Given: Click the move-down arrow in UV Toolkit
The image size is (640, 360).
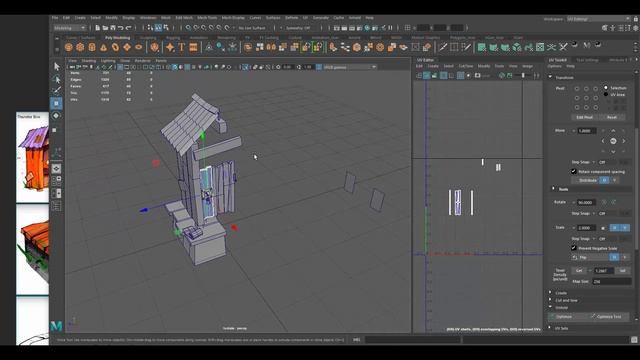Looking at the screenshot, I should click(613, 151).
